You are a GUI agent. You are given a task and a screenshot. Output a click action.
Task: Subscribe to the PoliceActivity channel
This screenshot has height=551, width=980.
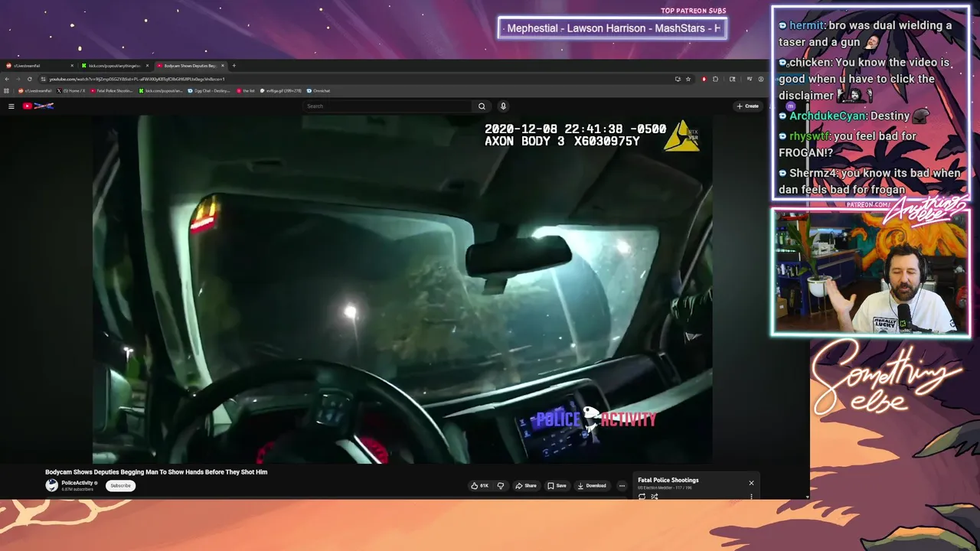[x=120, y=485]
